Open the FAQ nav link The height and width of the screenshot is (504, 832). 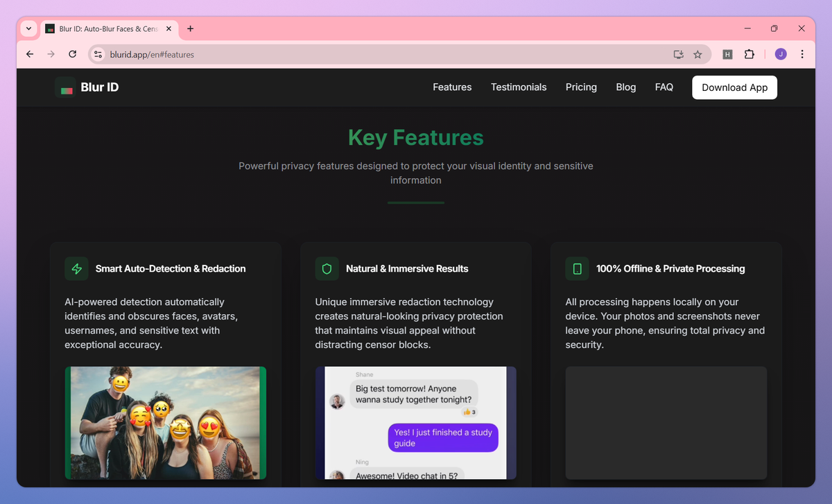[x=664, y=87]
